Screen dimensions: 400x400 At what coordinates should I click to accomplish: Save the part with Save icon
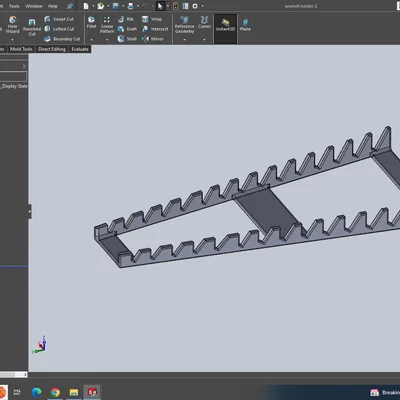116,6
